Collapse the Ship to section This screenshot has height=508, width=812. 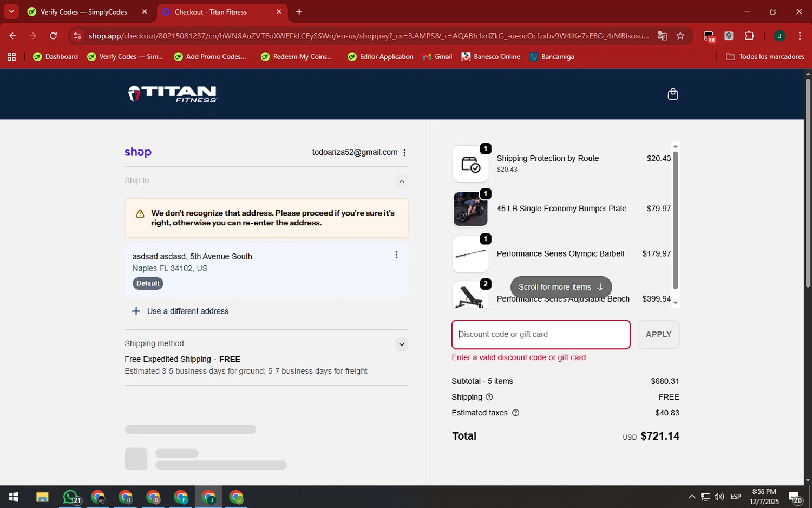pyautogui.click(x=401, y=181)
